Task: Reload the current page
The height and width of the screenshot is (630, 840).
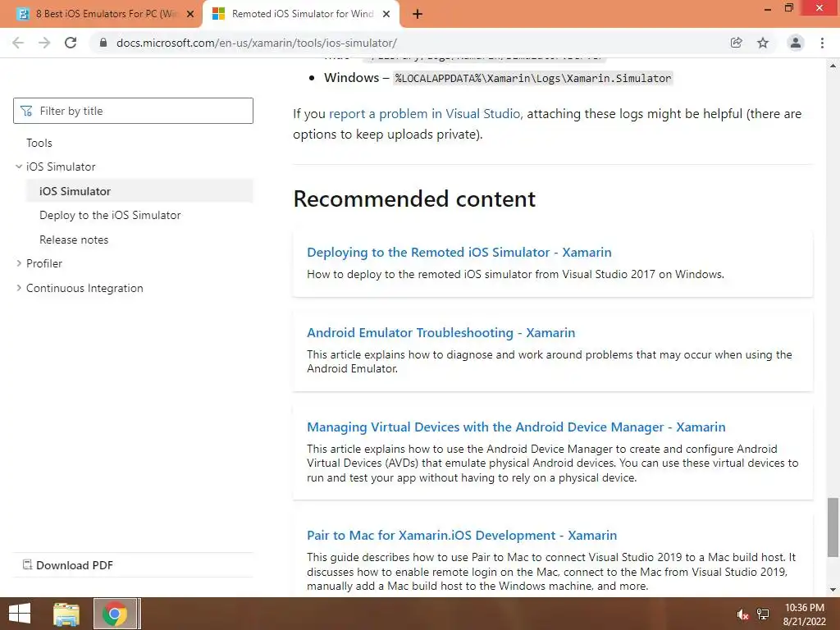Action: tap(71, 43)
